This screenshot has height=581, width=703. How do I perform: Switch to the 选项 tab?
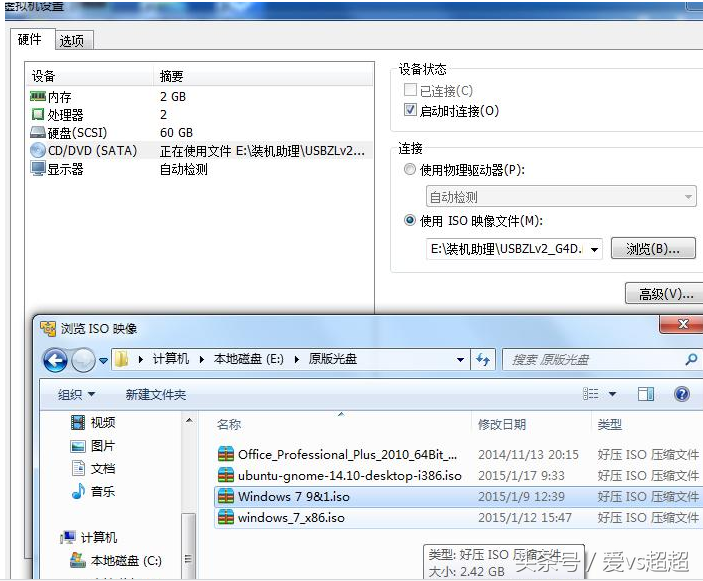tap(72, 41)
